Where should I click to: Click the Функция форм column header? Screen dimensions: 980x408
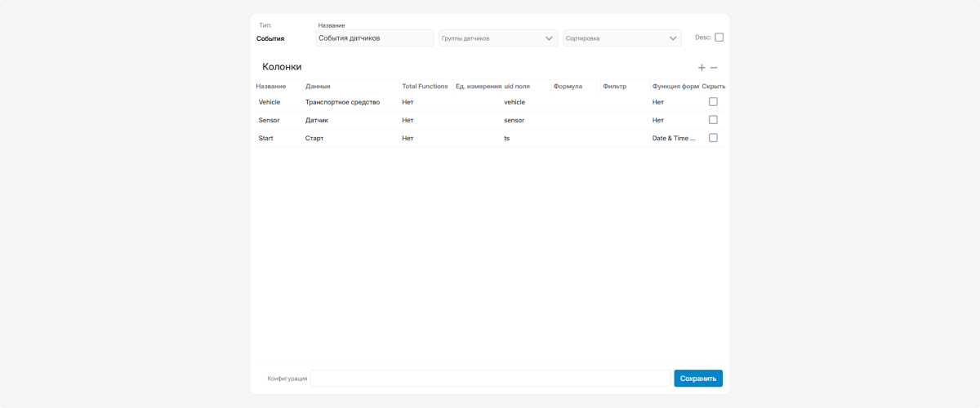click(x=675, y=86)
